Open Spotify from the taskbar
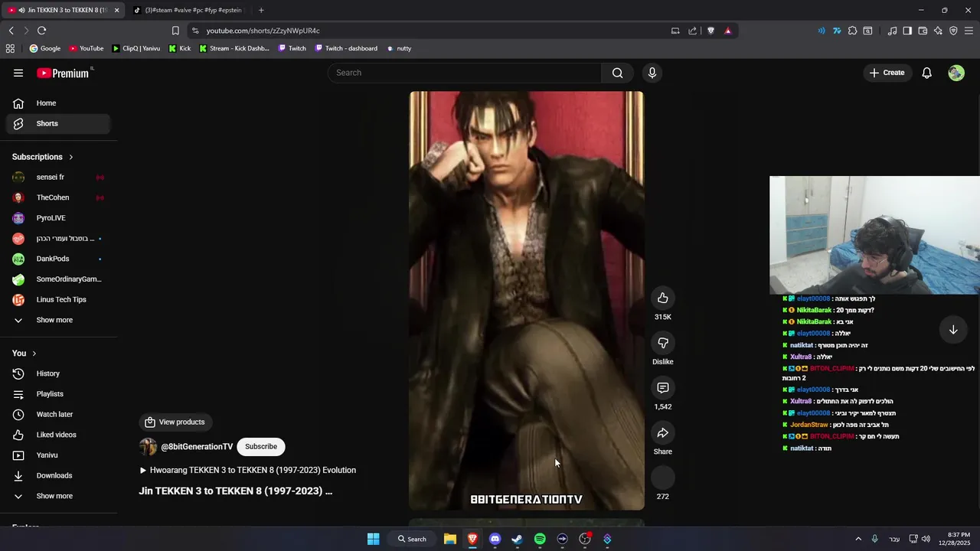The image size is (980, 551). 540,539
